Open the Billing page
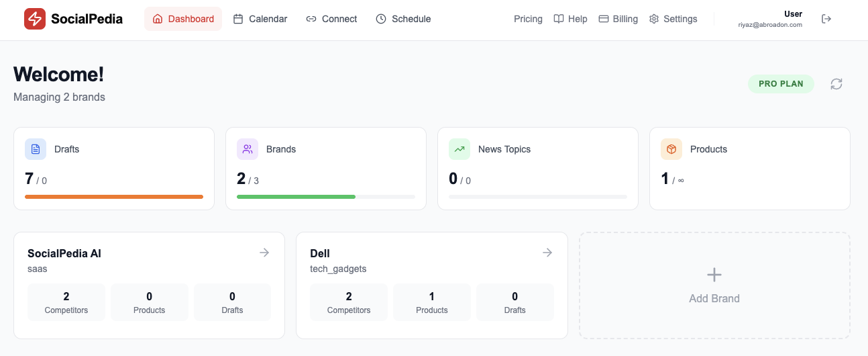868x356 pixels. tap(618, 19)
